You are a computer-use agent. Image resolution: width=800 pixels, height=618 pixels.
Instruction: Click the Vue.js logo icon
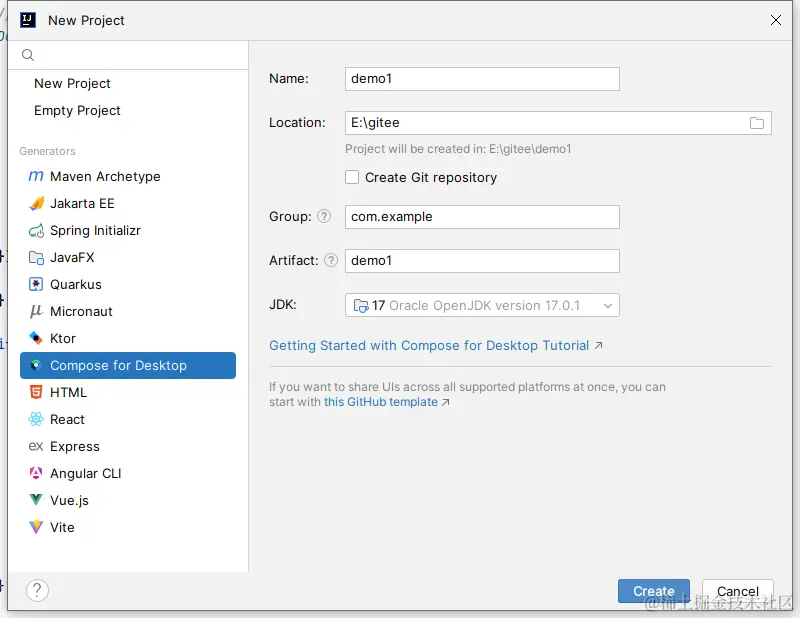pos(36,500)
